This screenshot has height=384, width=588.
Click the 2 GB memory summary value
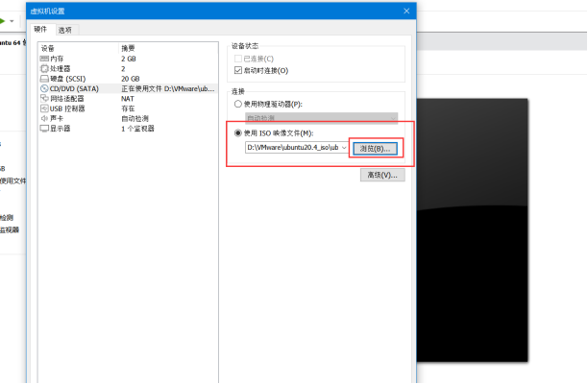point(129,59)
